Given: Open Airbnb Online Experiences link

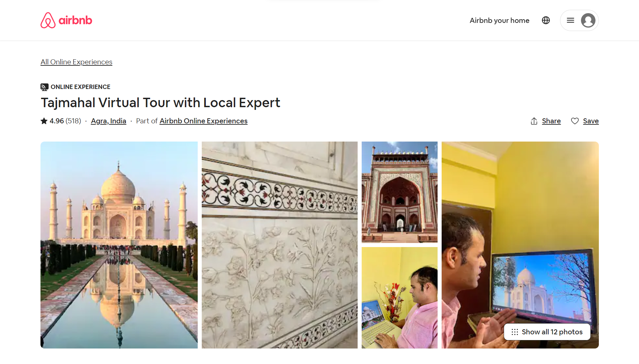Looking at the screenshot, I should pyautogui.click(x=203, y=121).
